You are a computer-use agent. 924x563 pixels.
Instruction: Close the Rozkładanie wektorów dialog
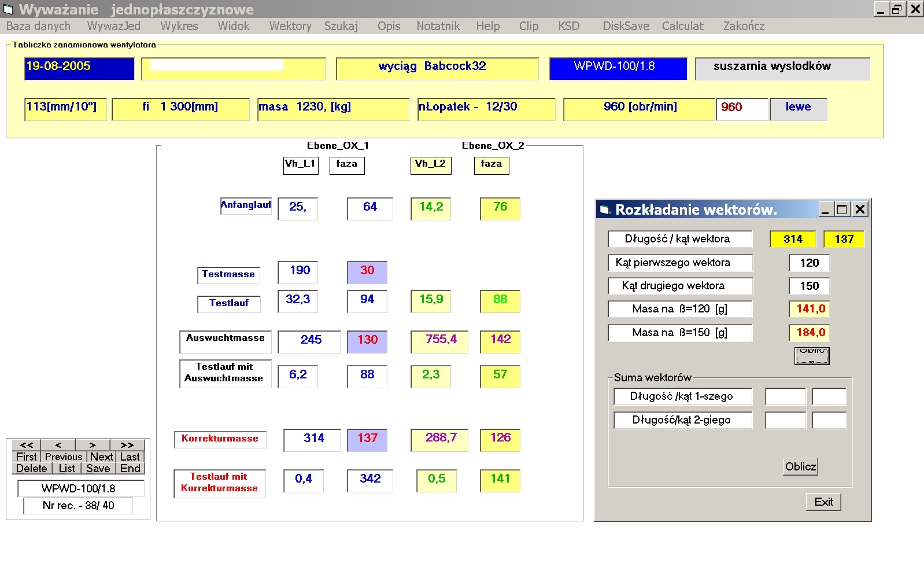(x=860, y=209)
